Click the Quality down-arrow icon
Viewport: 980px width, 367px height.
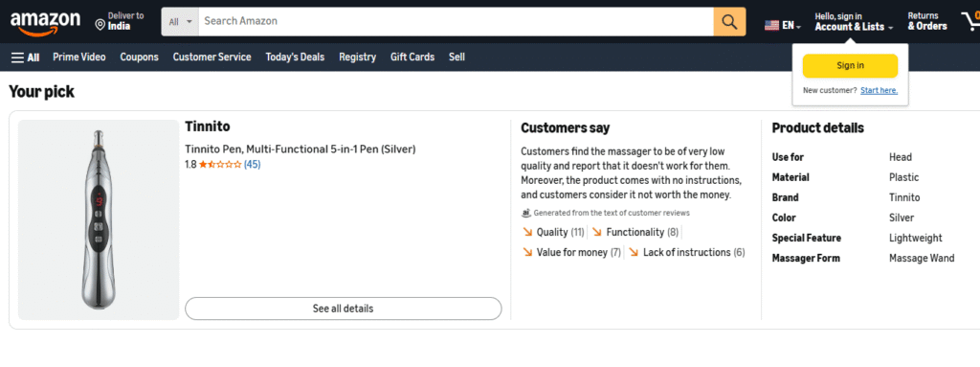pyautogui.click(x=527, y=232)
